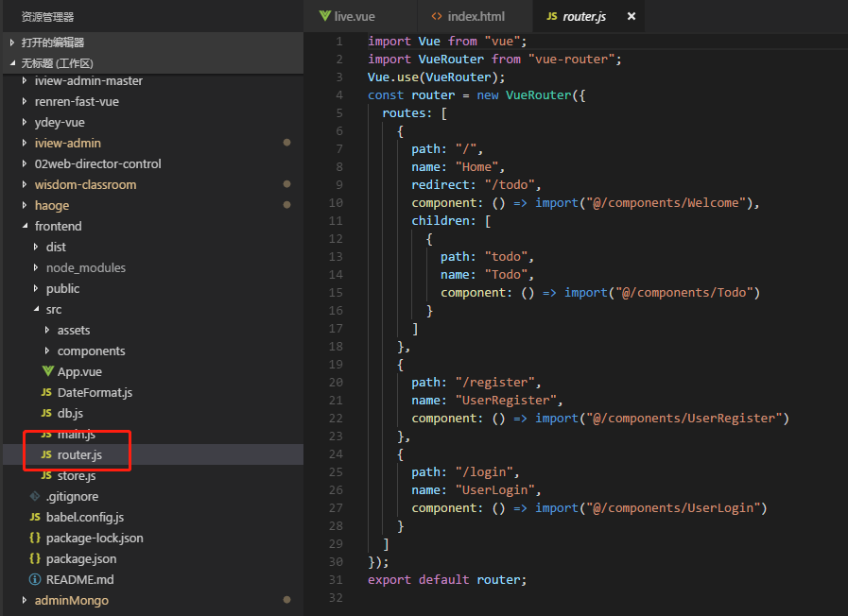The height and width of the screenshot is (616, 848).
Task: Open store.js in the file explorer
Action: 76,475
